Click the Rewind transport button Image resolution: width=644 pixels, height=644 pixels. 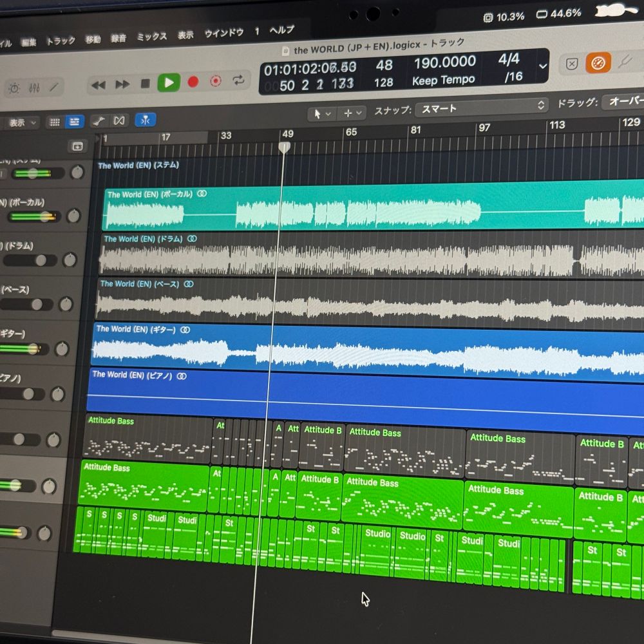click(99, 85)
